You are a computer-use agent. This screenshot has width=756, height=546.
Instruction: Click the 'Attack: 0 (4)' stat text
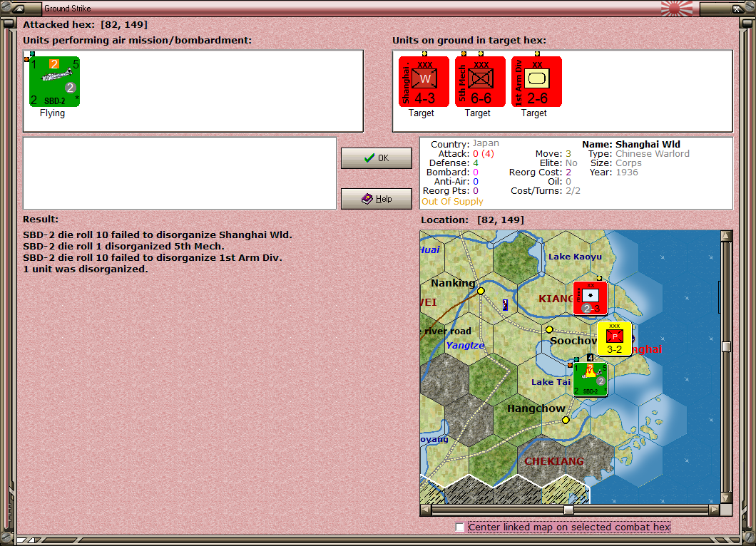pos(466,154)
